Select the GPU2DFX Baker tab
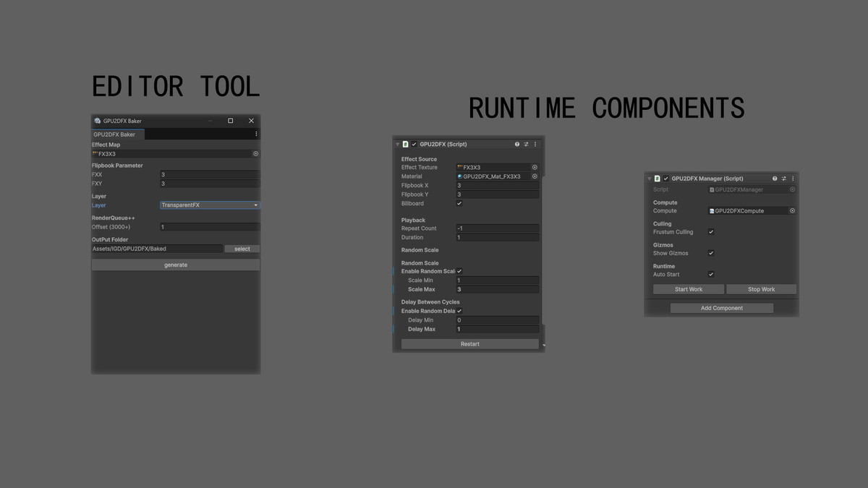 pyautogui.click(x=115, y=134)
